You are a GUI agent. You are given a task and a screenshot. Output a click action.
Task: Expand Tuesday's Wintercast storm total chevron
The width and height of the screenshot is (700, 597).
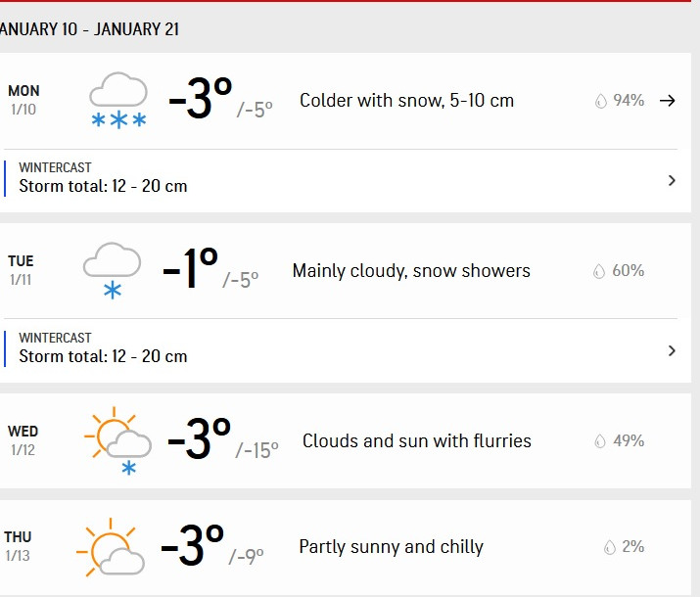(672, 350)
